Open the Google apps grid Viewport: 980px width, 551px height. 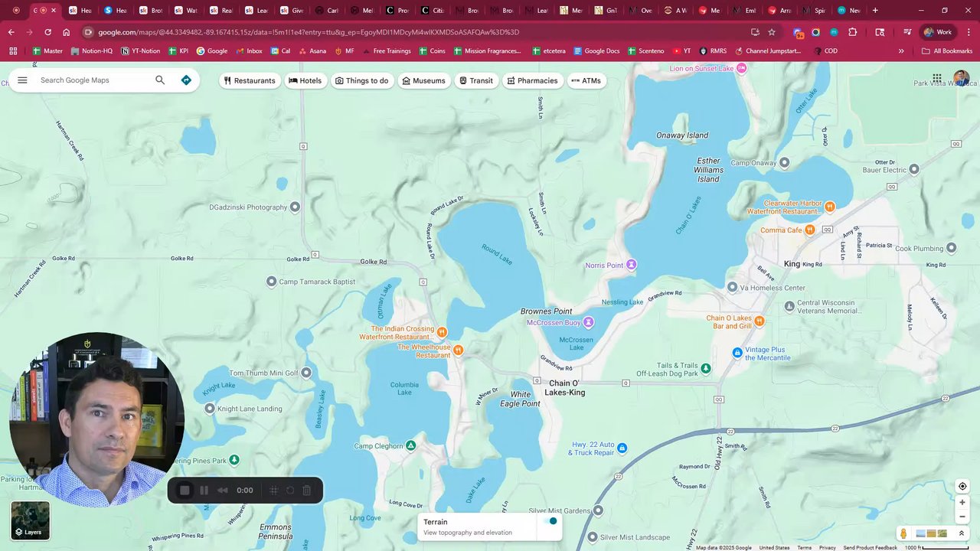(937, 78)
